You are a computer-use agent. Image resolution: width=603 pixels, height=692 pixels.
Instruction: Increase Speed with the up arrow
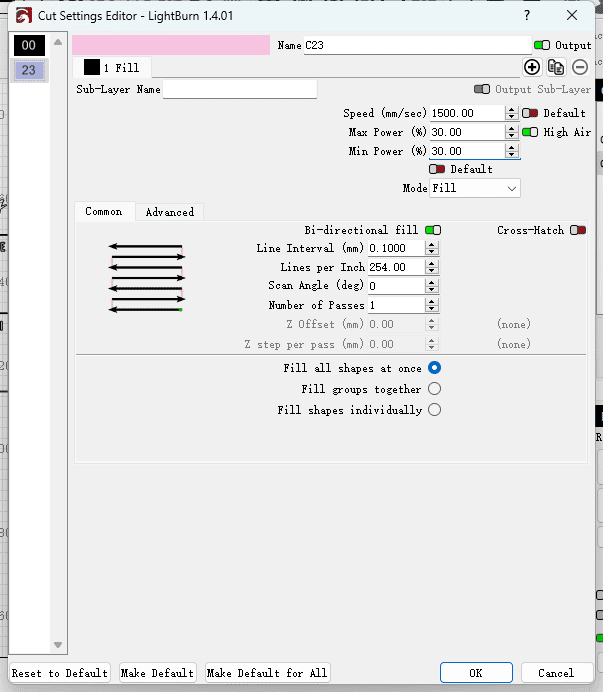511,109
